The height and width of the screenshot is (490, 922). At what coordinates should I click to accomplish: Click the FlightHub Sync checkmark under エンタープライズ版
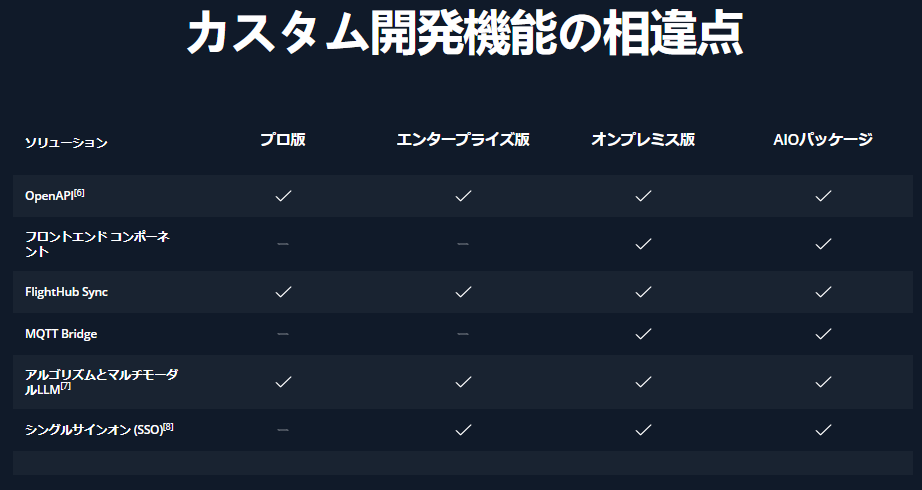[x=463, y=292]
